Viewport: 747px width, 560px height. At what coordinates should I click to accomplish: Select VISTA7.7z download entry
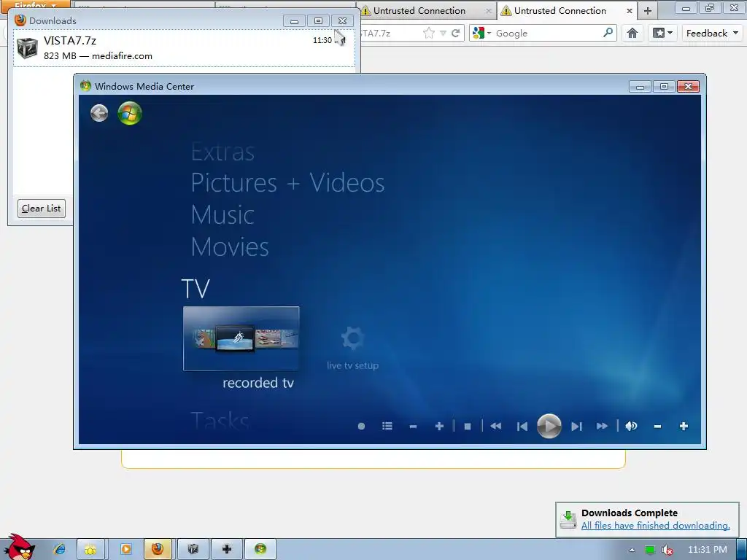[x=184, y=48]
